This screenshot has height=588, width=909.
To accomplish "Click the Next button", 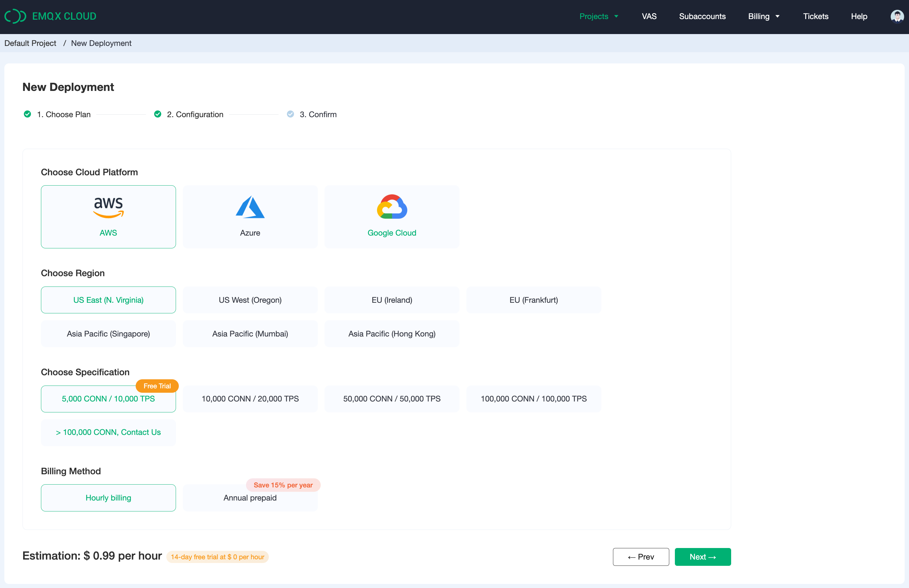I will coord(702,557).
